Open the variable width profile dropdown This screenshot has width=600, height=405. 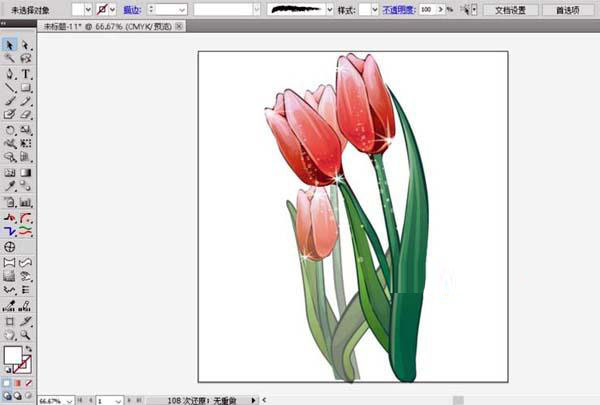(x=256, y=10)
